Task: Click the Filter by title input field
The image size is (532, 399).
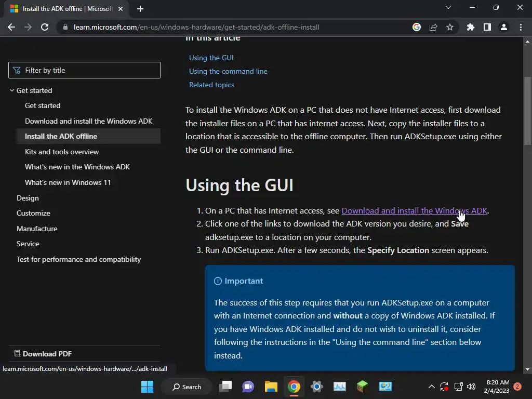Action: point(85,70)
